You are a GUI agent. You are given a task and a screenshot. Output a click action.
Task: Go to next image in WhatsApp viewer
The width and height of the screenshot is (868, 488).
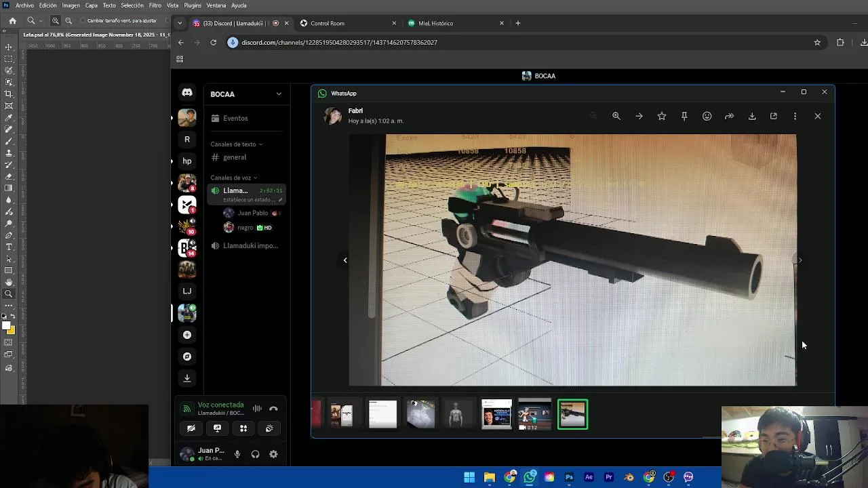tap(800, 260)
